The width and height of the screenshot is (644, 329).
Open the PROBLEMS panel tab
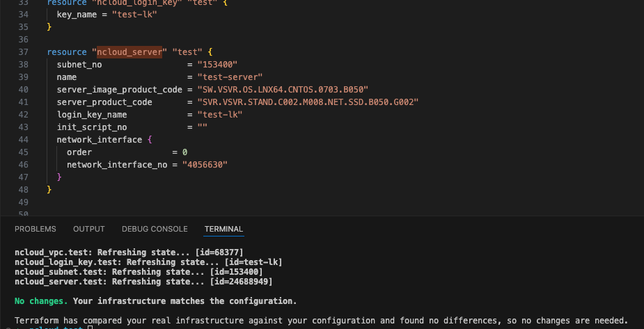[36, 229]
